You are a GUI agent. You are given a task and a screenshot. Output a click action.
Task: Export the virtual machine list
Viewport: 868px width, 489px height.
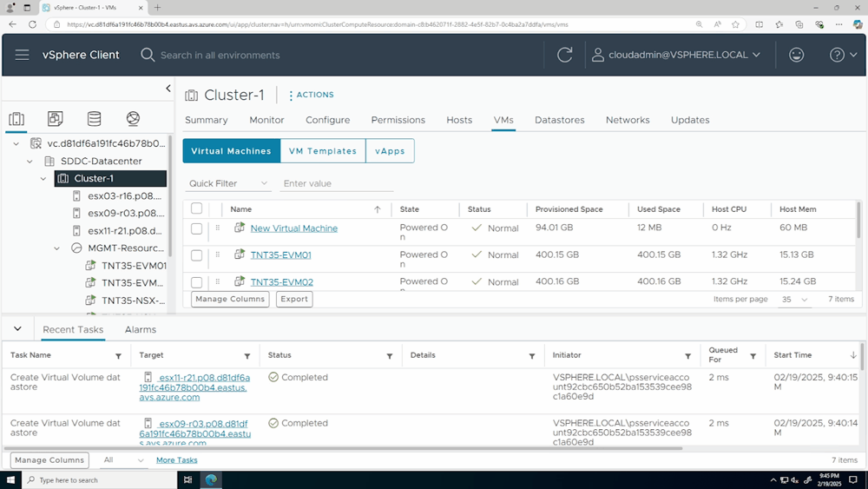tap(294, 299)
